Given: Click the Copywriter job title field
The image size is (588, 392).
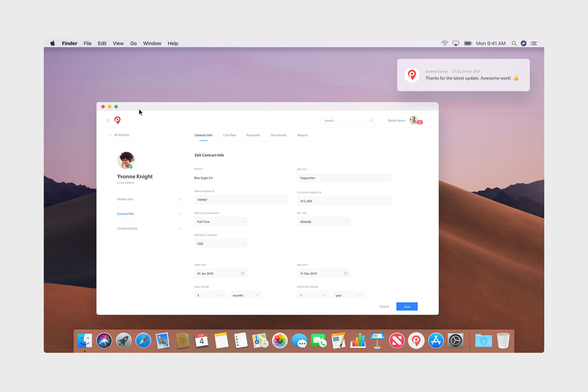Looking at the screenshot, I should (x=344, y=178).
